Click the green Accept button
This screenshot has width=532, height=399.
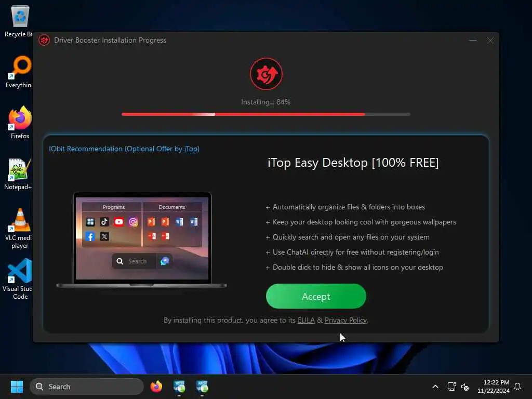316,296
